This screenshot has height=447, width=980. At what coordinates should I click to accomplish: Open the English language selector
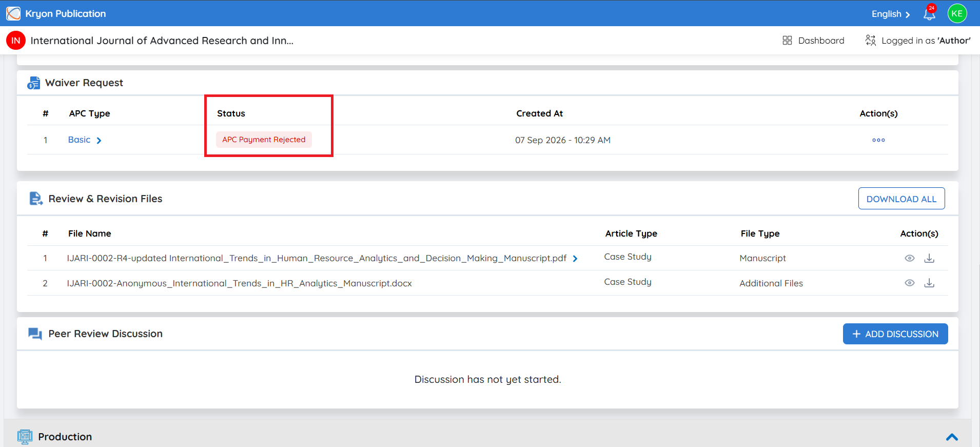pos(891,14)
